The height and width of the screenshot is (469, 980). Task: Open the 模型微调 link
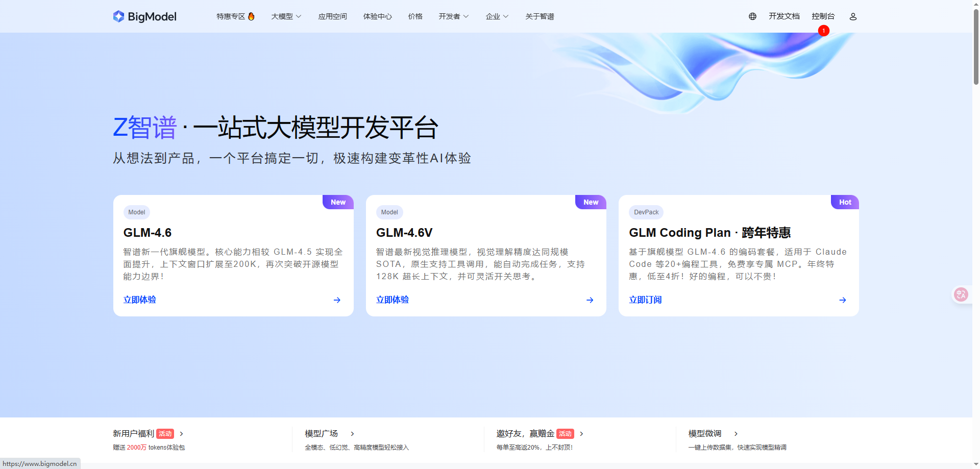coord(704,434)
